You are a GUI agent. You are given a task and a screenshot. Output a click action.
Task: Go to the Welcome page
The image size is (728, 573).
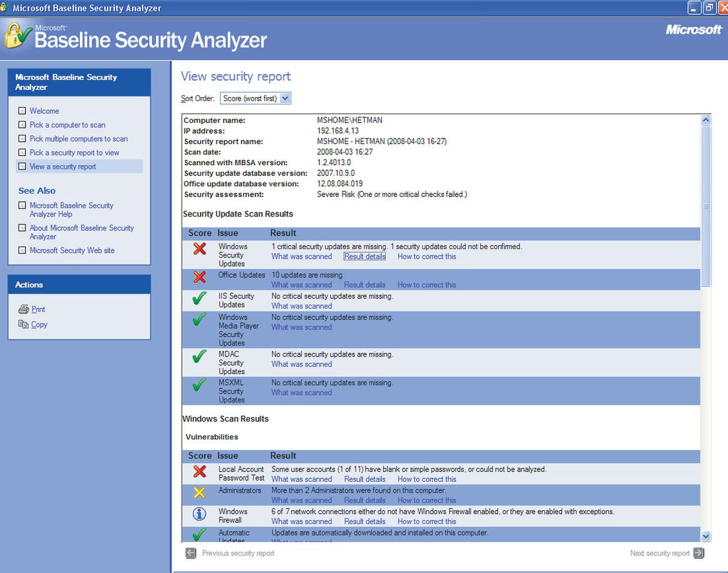pyautogui.click(x=44, y=111)
